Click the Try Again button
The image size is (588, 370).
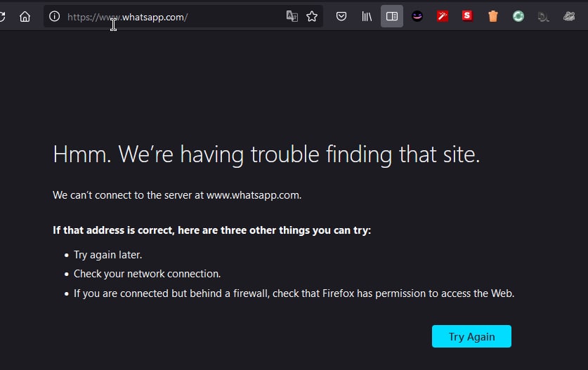click(471, 336)
